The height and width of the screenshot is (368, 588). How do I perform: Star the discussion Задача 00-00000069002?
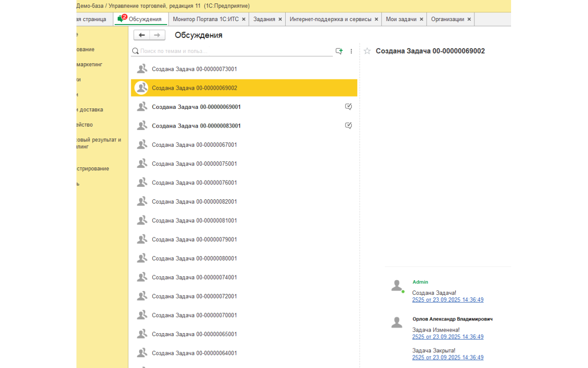point(367,51)
